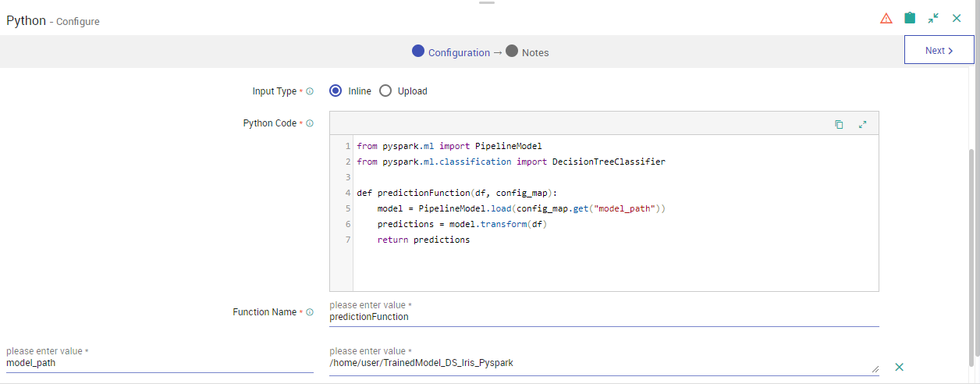Click the Function Name info icon

(310, 312)
